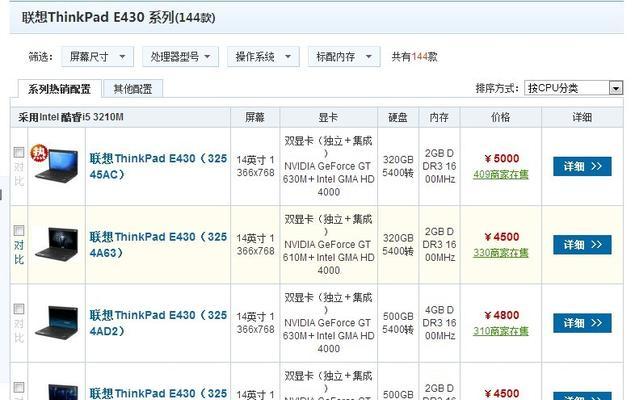Click the 对比 label in the 3254A63 row
Screen dimensions: 635x400
coord(19,252)
